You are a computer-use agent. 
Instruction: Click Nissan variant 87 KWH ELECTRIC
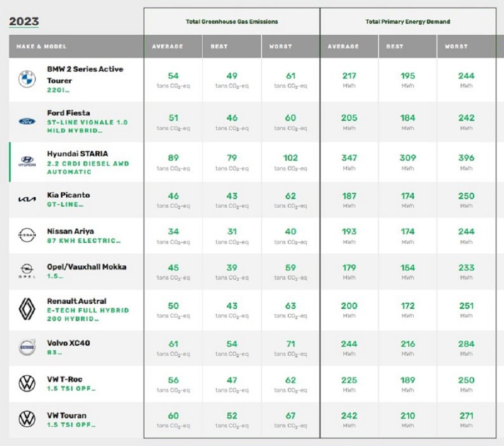[x=84, y=240]
